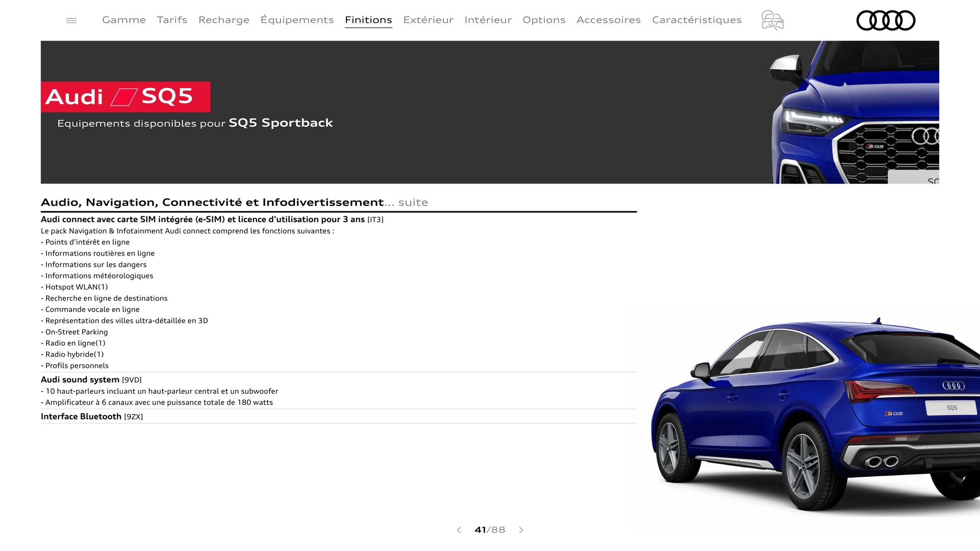
Task: Open the Options tab
Action: (544, 20)
